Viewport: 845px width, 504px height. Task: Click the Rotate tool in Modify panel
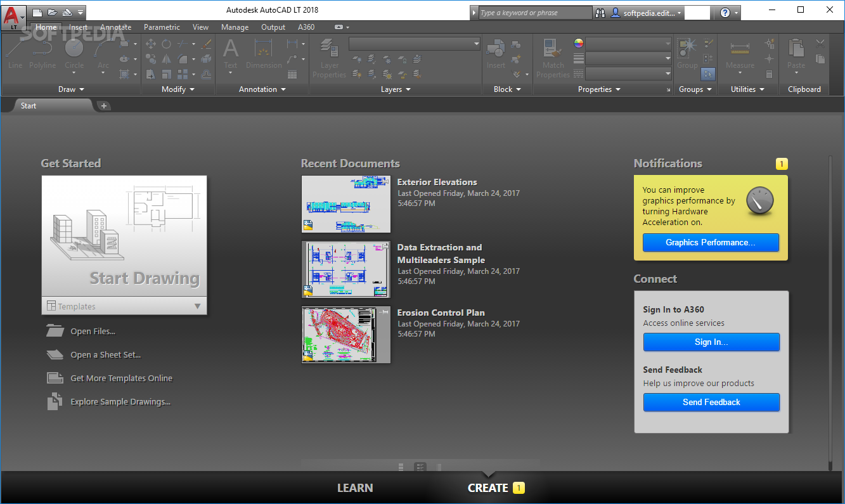[166, 44]
